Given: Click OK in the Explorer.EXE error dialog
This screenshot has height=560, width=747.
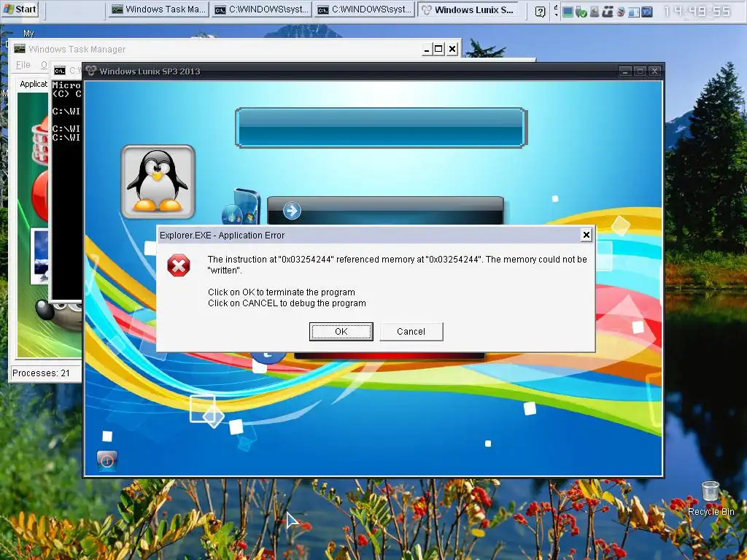Looking at the screenshot, I should 341,332.
